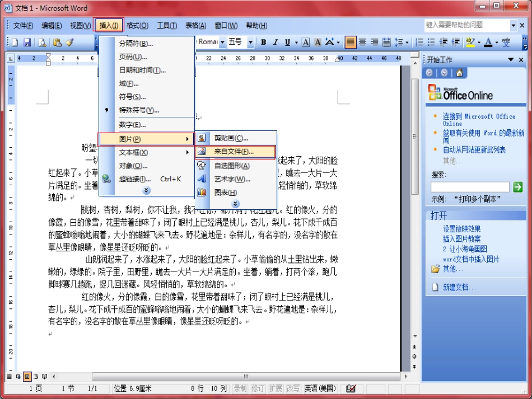
Task: Expand the Insert menu's hidden items
Action: click(x=146, y=190)
